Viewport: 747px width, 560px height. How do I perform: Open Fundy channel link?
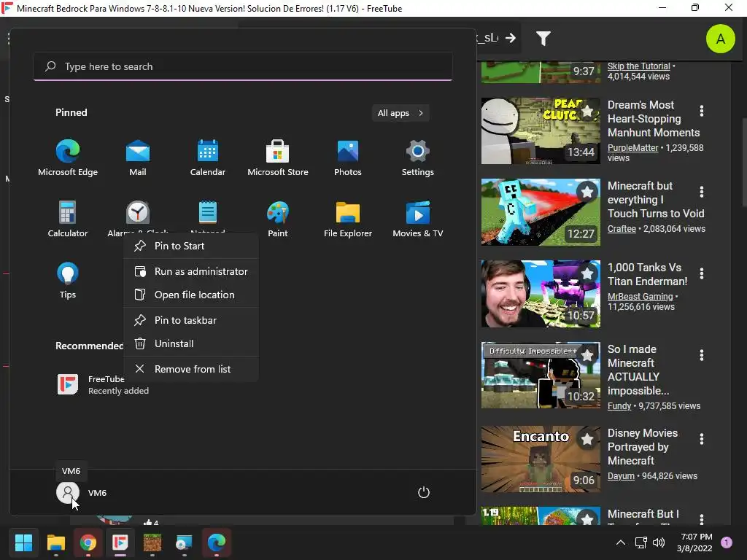619,406
